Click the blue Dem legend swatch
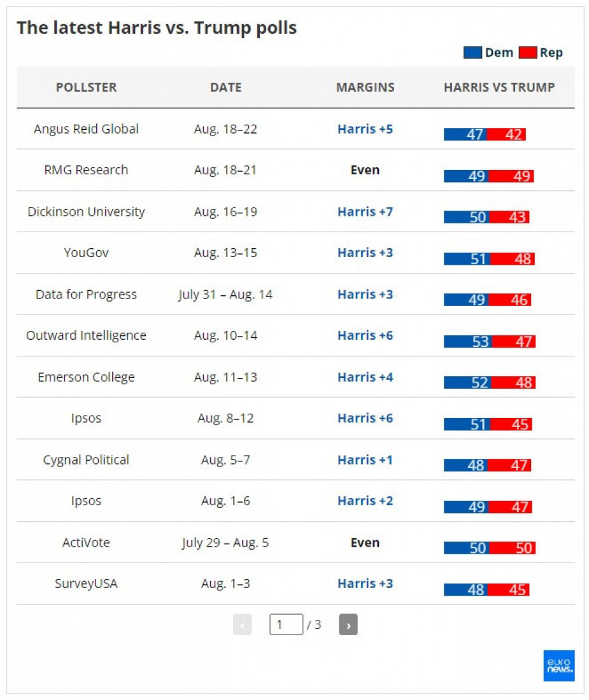This screenshot has width=589, height=700. pos(472,53)
